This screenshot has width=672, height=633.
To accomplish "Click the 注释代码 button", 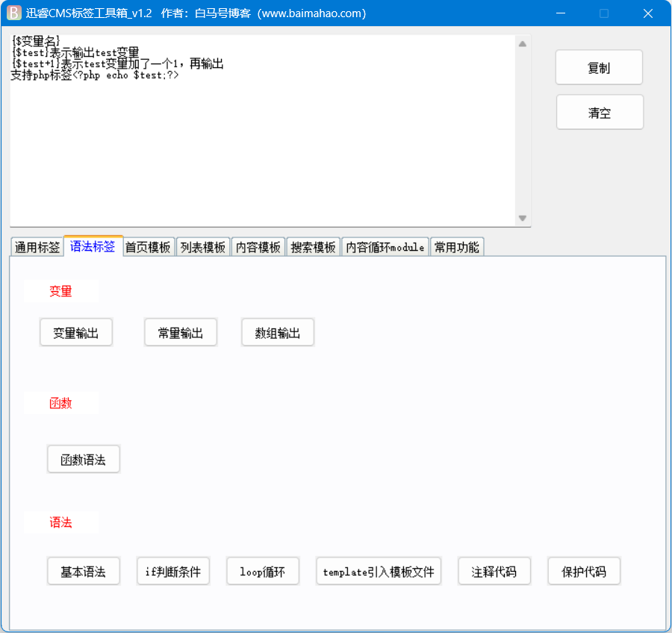I will point(494,571).
